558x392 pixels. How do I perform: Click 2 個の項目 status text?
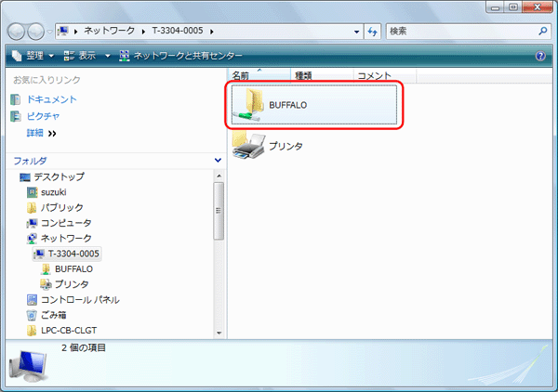[84, 347]
